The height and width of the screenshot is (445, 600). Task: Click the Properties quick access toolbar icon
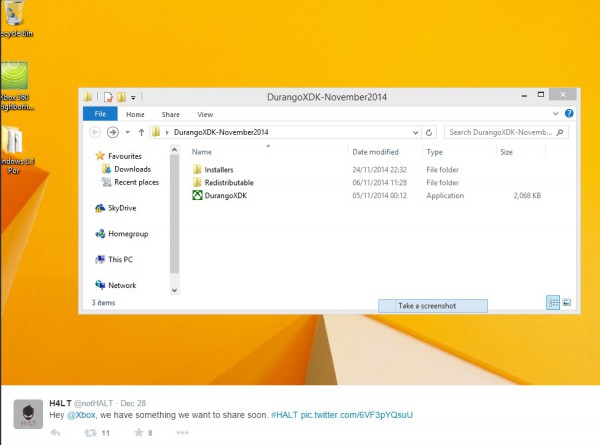tap(108, 97)
